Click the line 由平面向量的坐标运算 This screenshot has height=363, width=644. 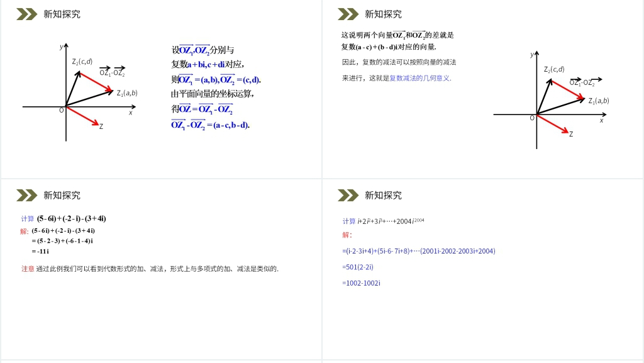pyautogui.click(x=213, y=94)
